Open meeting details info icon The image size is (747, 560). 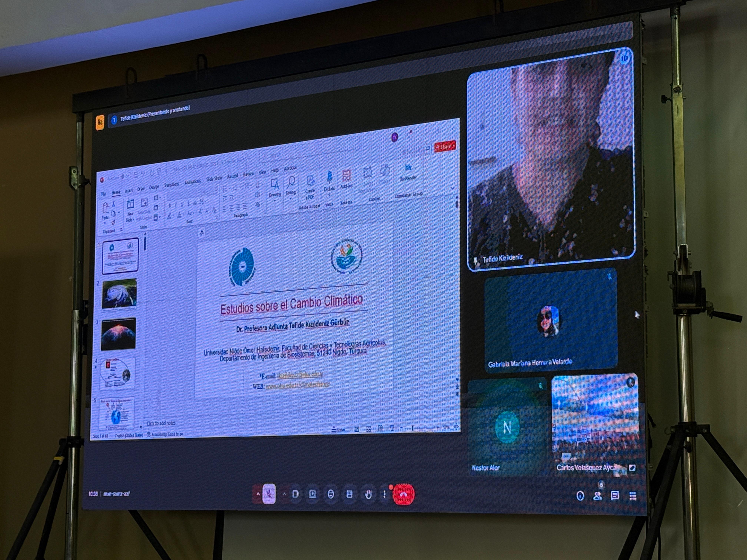[580, 496]
